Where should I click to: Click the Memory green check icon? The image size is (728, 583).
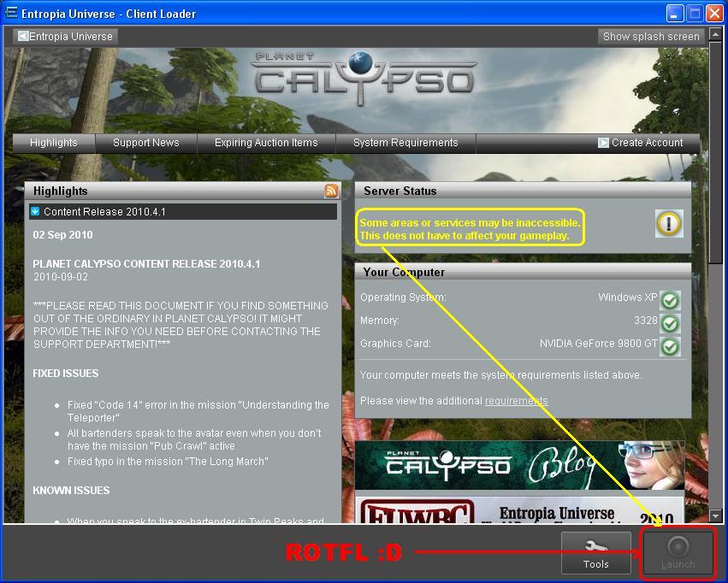670,323
